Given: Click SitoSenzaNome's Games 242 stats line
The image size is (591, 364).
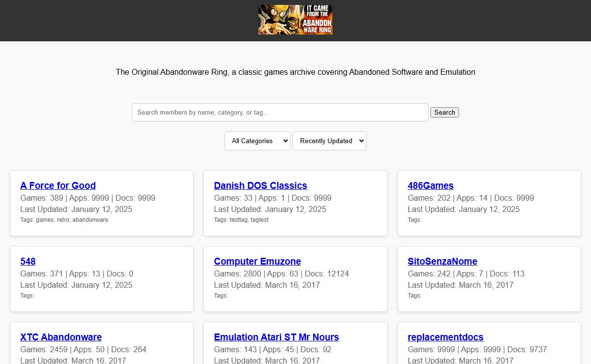Looking at the screenshot, I should [x=466, y=273].
